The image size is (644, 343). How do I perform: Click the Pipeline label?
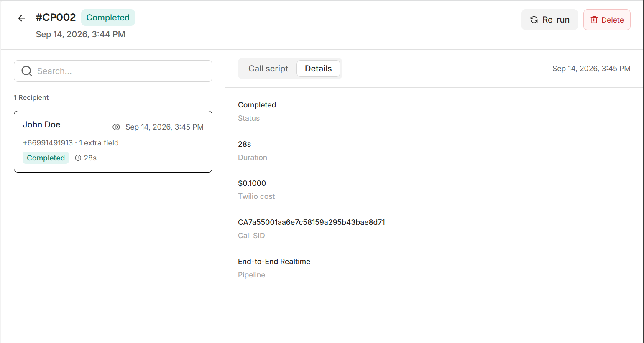[x=251, y=275]
